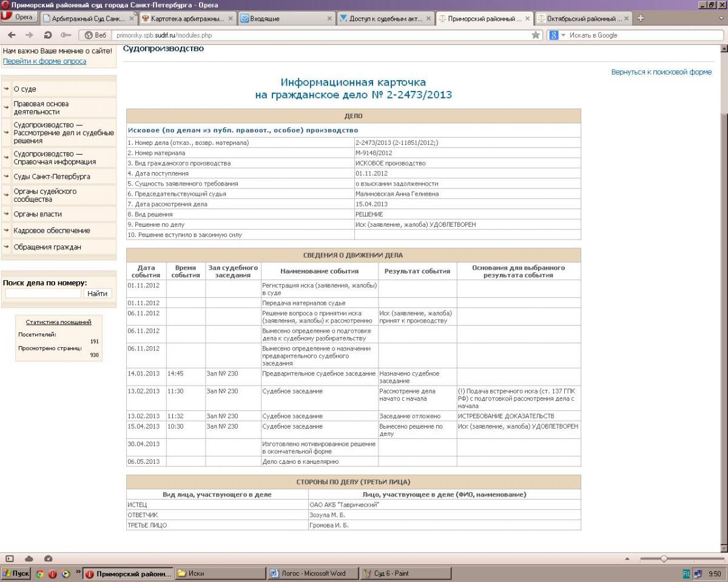Launch Chrome from the quick launch bar

pos(40,574)
